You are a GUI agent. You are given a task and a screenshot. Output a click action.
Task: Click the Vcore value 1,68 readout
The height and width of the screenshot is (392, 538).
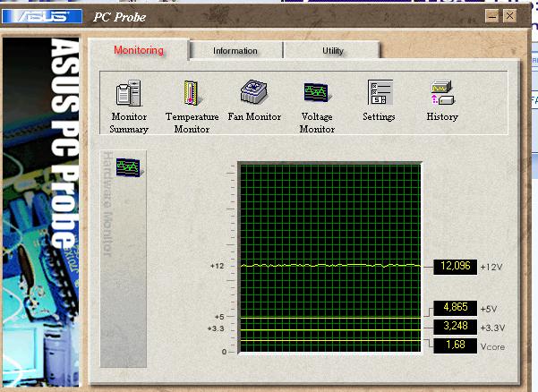(x=456, y=345)
